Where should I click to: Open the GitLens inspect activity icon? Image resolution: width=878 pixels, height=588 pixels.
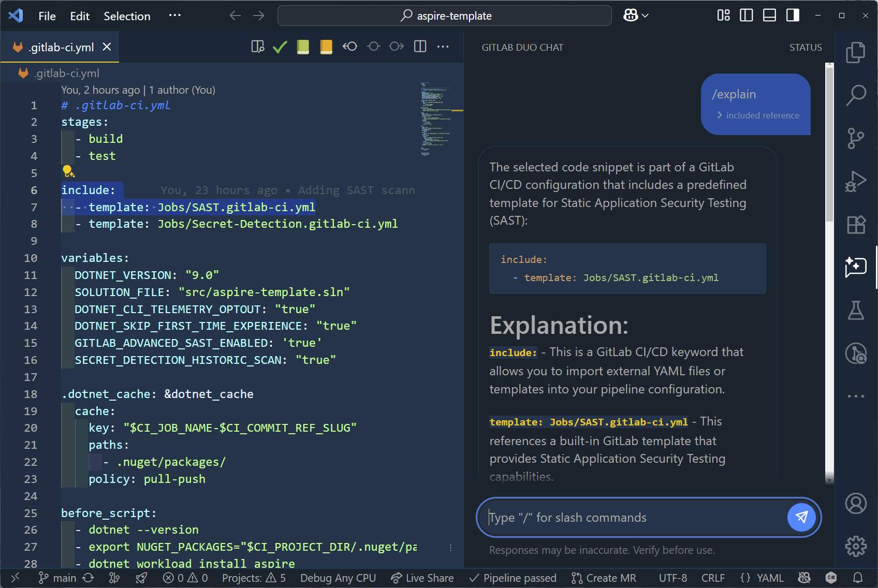856,354
